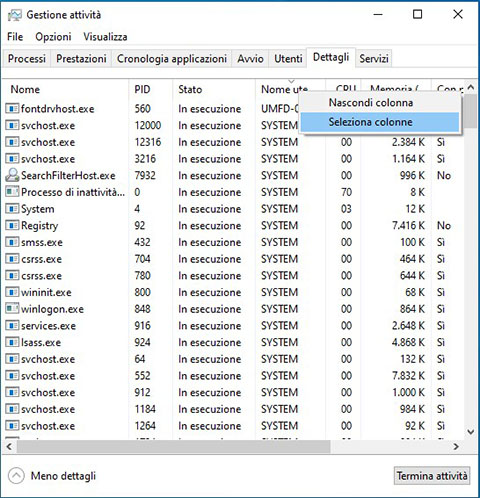Select the memory value 1.000 K
This screenshot has height=498, width=480.
pyautogui.click(x=408, y=392)
